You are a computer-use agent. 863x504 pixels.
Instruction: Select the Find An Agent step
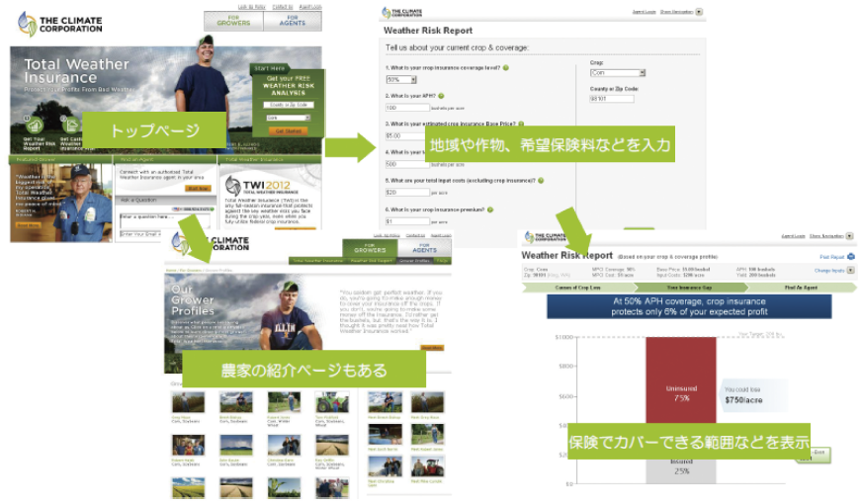tap(801, 288)
